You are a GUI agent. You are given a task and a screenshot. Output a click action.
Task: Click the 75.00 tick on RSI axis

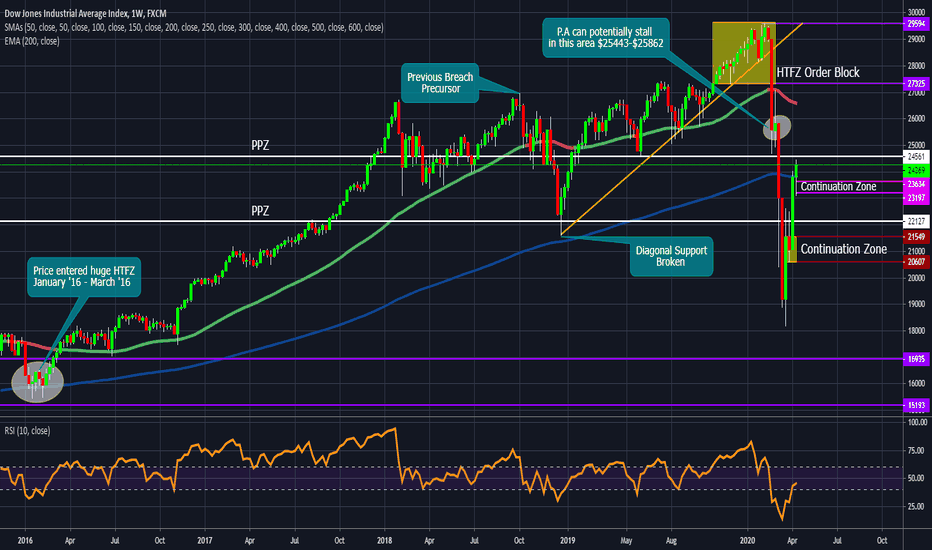(x=916, y=451)
